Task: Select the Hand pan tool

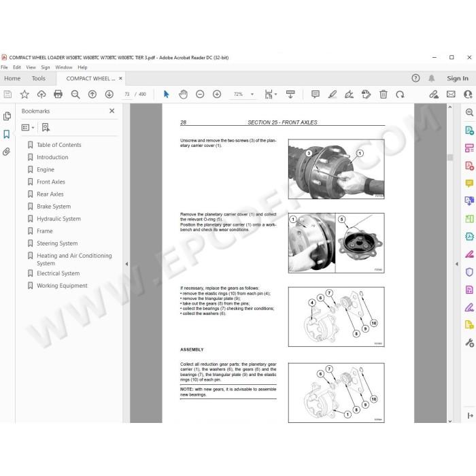Action: (183, 95)
